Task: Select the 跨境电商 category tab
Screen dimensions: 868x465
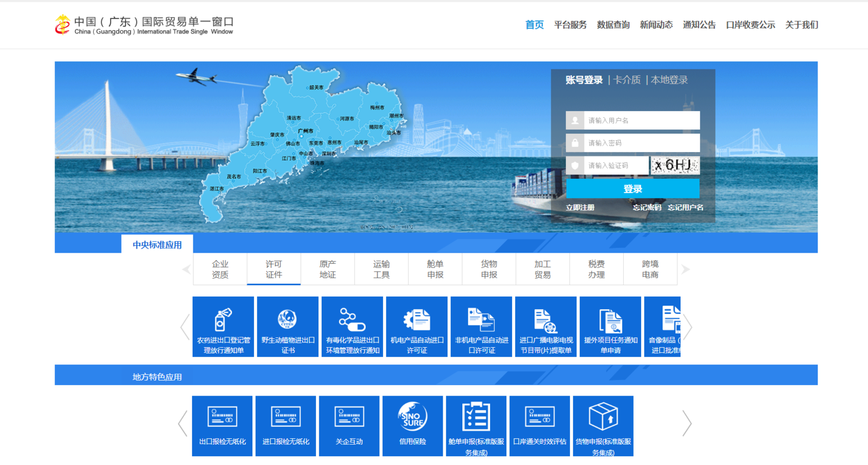Action: pyautogui.click(x=650, y=270)
